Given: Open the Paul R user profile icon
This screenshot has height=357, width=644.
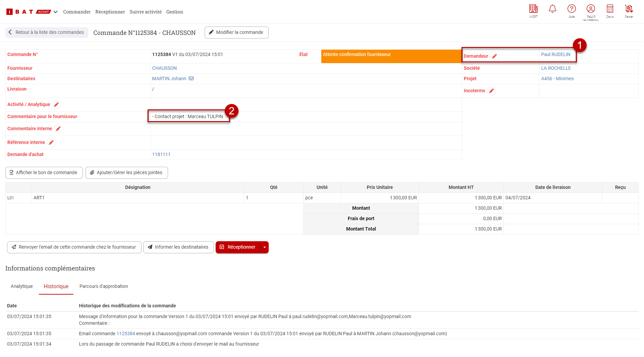Looking at the screenshot, I should (x=591, y=9).
